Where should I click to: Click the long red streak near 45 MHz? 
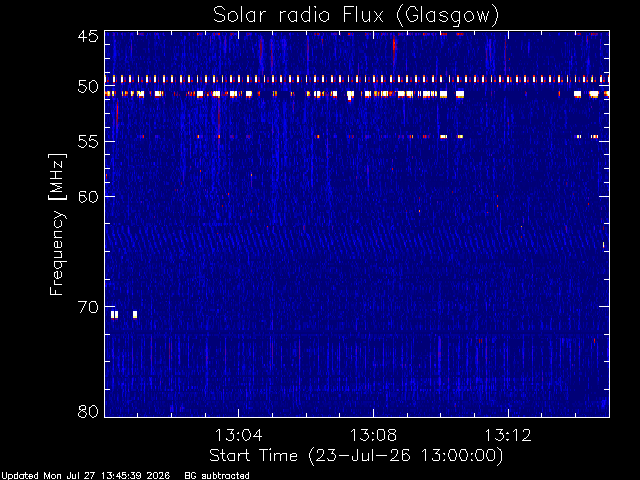[x=394, y=48]
